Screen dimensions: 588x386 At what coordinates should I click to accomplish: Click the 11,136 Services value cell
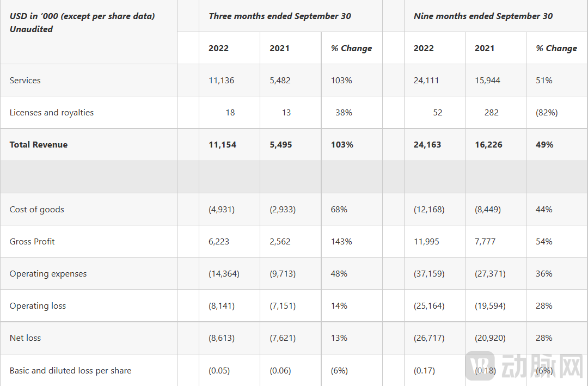tap(221, 81)
